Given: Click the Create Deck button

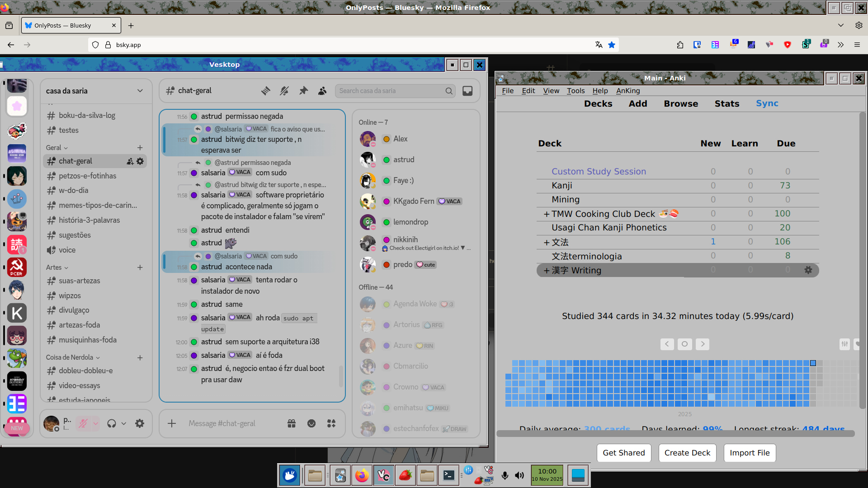Looking at the screenshot, I should tap(687, 453).
